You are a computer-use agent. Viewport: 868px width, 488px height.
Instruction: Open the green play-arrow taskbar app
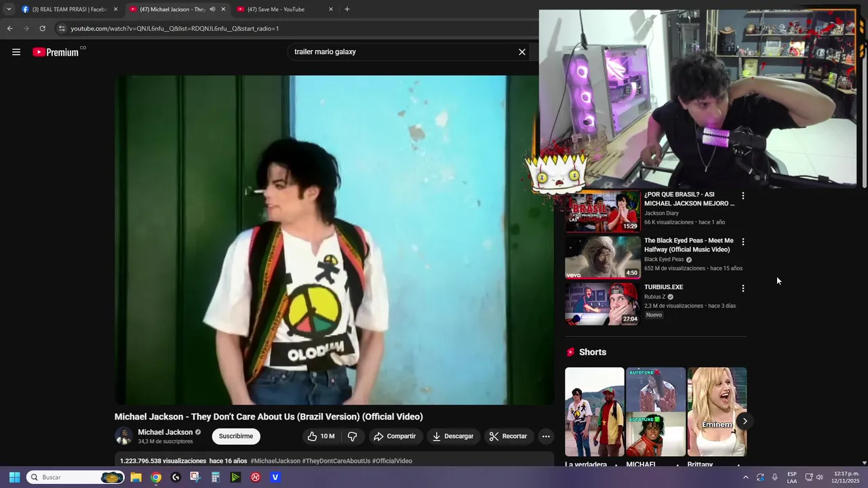[235, 477]
